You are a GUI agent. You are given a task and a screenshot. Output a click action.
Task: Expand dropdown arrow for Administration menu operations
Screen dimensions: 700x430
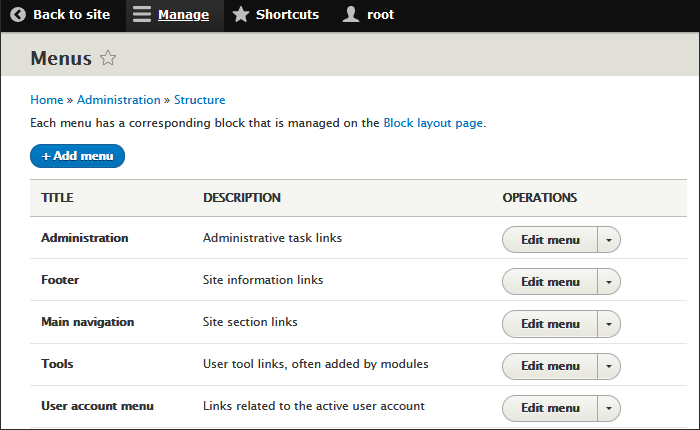[x=609, y=240]
